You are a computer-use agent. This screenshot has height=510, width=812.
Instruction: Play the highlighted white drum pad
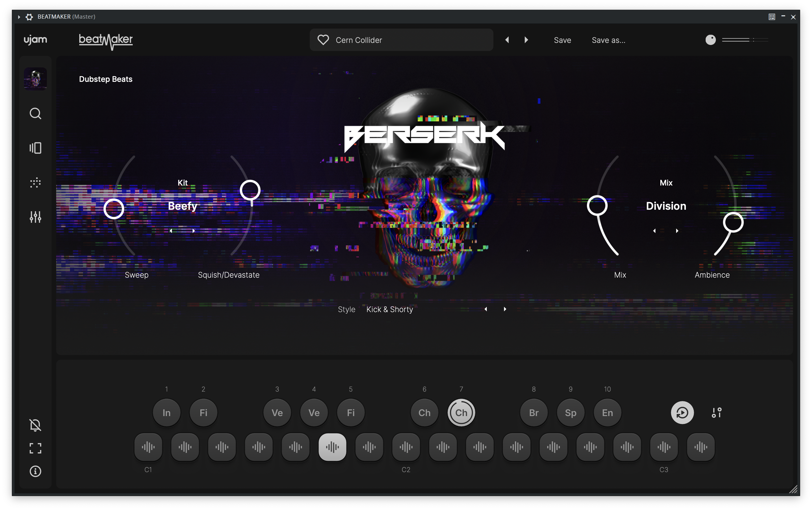click(x=333, y=447)
